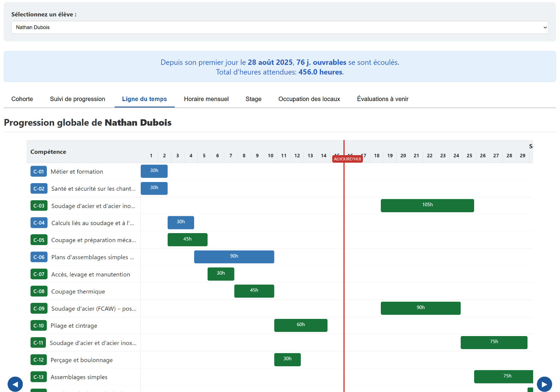Viewport: 560px width, 392px height.
Task: Click the C-03 competency badge
Action: (x=39, y=206)
